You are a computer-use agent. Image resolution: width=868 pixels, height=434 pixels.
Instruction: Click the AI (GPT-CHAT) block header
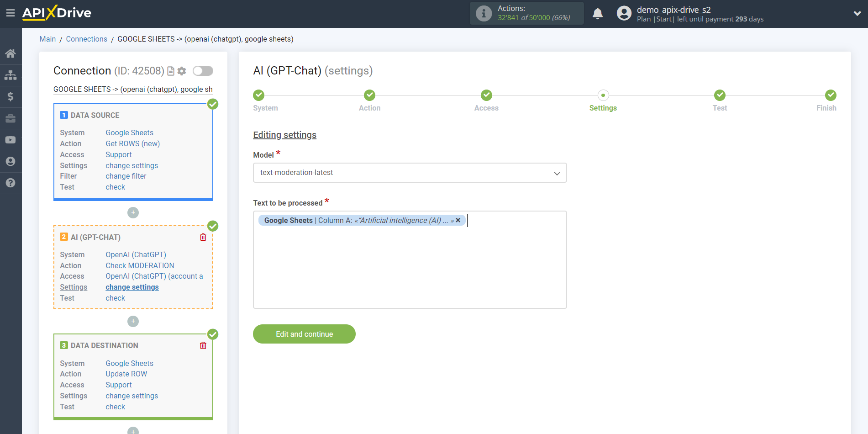pyautogui.click(x=95, y=237)
